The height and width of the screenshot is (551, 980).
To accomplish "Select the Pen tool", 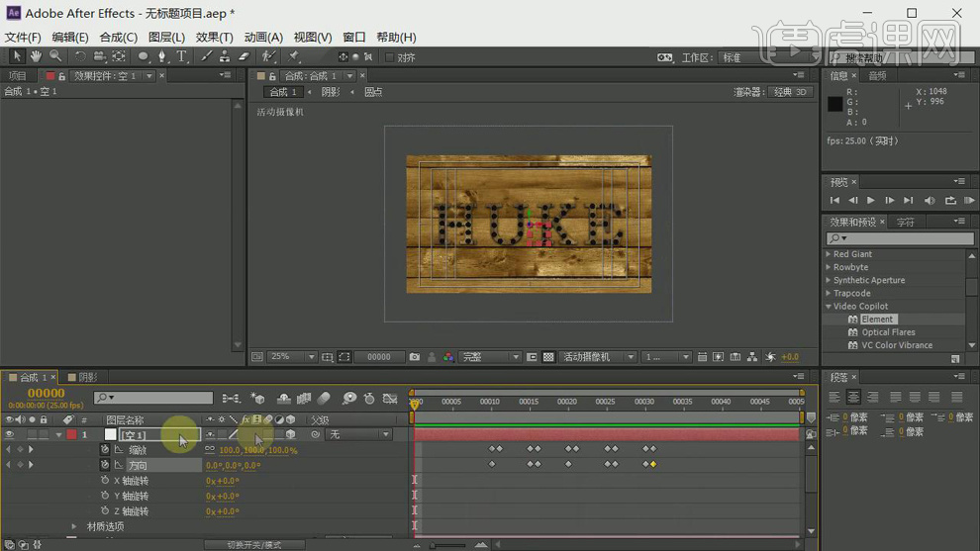I will [x=162, y=56].
